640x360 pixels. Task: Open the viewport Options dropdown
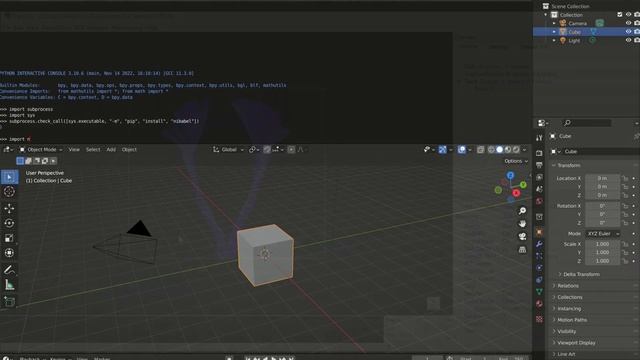[516, 161]
